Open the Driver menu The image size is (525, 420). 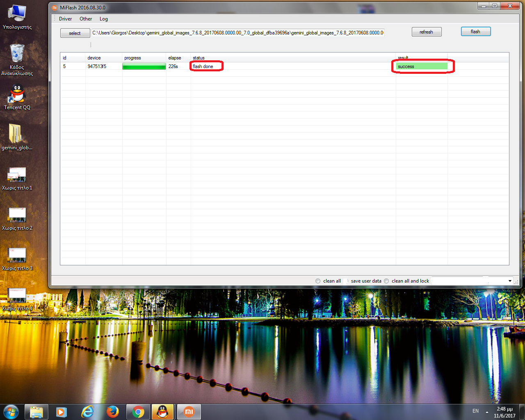point(65,19)
